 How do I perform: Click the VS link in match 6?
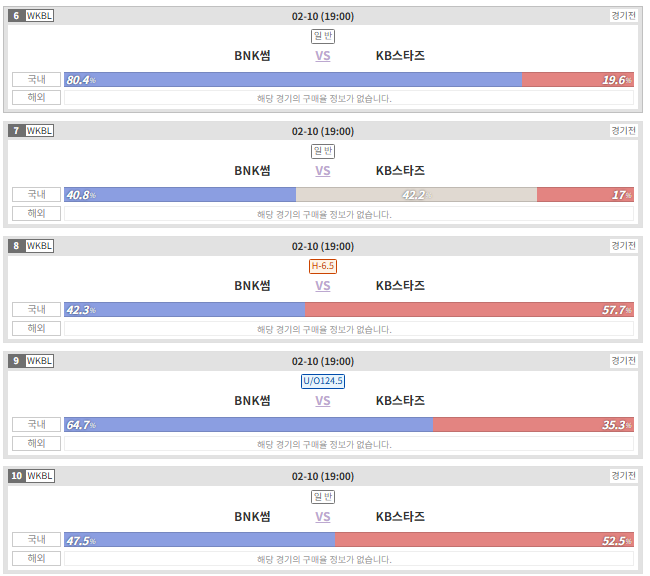[x=323, y=56]
